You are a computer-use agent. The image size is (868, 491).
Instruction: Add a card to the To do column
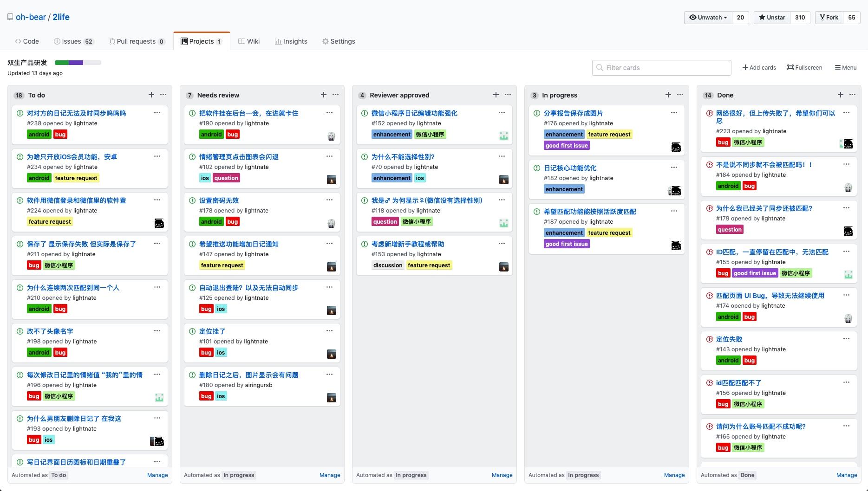(151, 95)
